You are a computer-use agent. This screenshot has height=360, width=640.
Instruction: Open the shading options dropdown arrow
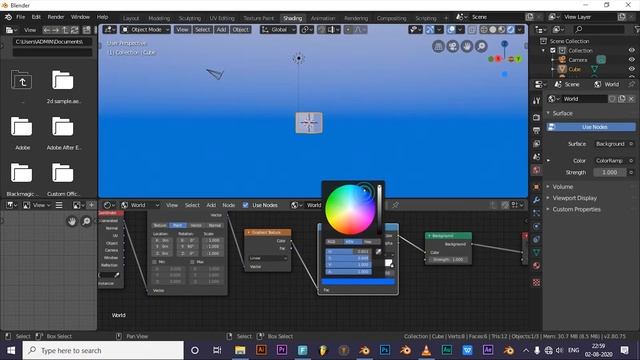pyautogui.click(x=520, y=30)
